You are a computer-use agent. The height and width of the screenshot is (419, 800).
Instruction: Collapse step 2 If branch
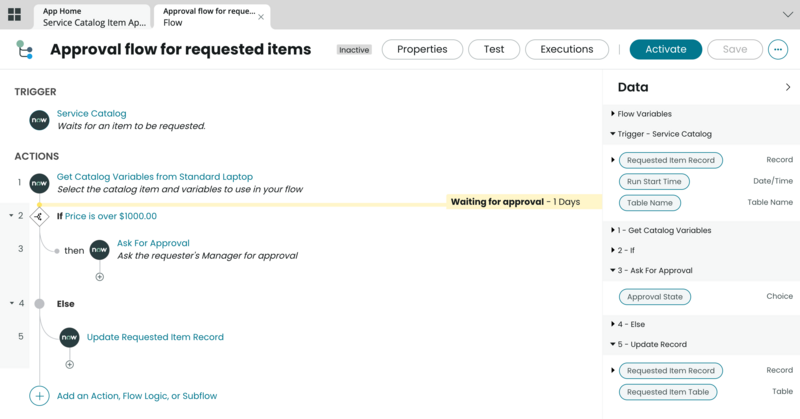(11, 216)
